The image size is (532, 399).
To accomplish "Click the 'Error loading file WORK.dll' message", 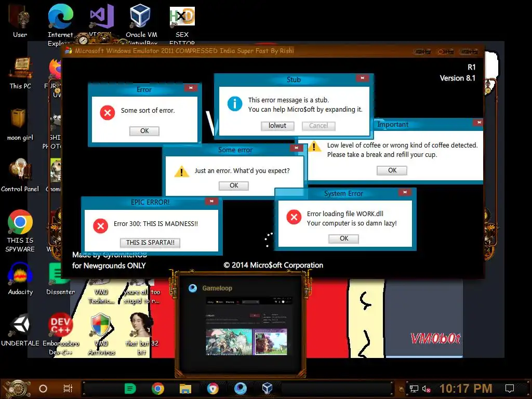I will 345,214.
